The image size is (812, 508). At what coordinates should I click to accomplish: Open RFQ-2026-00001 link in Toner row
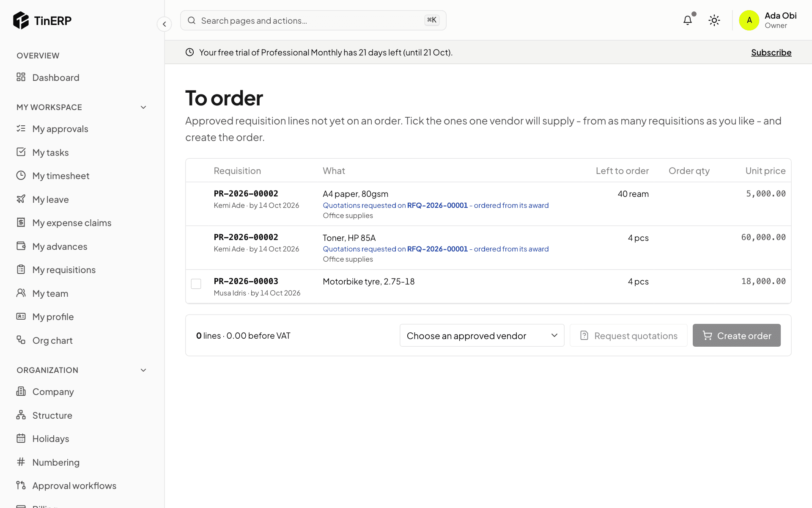click(x=437, y=249)
